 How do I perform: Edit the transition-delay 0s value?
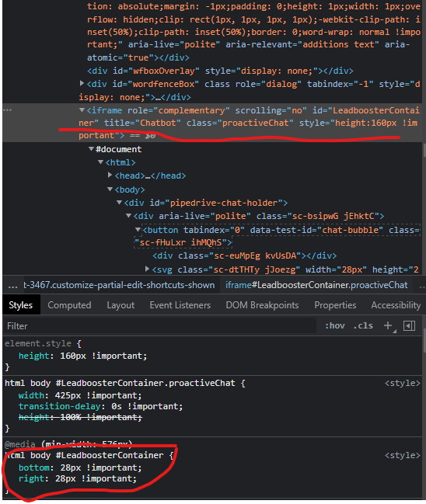tap(117, 406)
